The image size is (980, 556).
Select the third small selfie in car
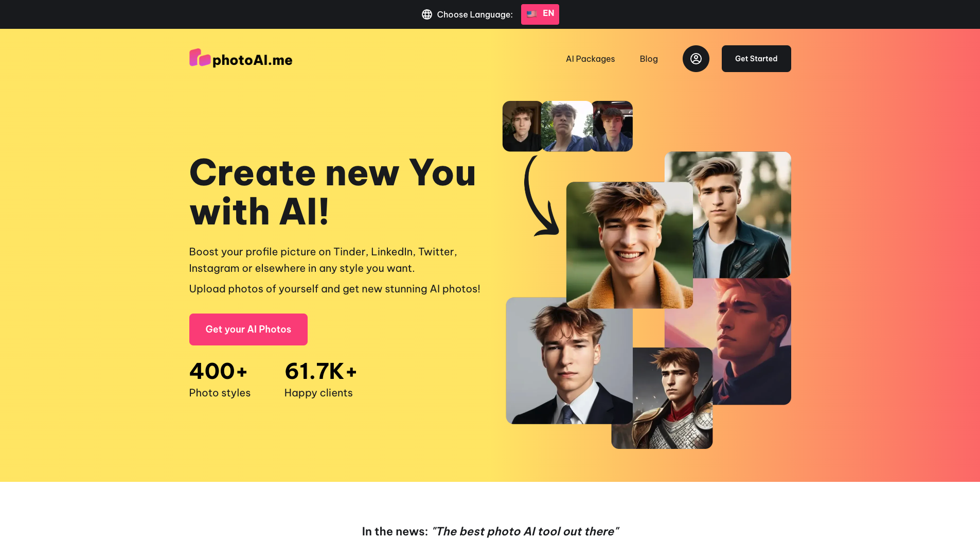(x=612, y=126)
